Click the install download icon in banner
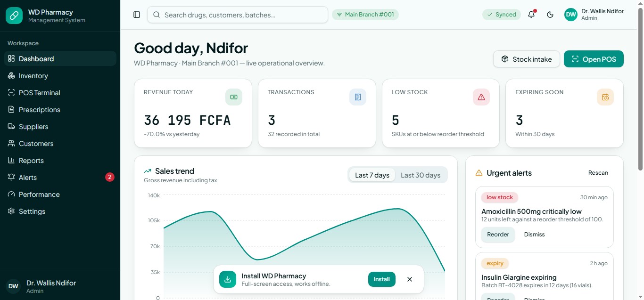The height and width of the screenshot is (300, 644). click(x=228, y=279)
